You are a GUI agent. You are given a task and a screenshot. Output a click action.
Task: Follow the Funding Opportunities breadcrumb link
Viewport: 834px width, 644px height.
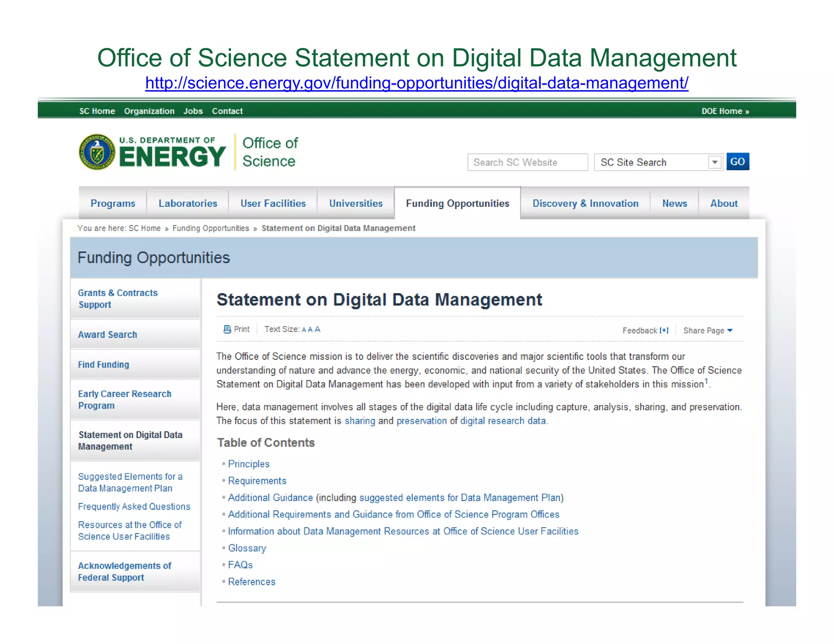pos(211,228)
